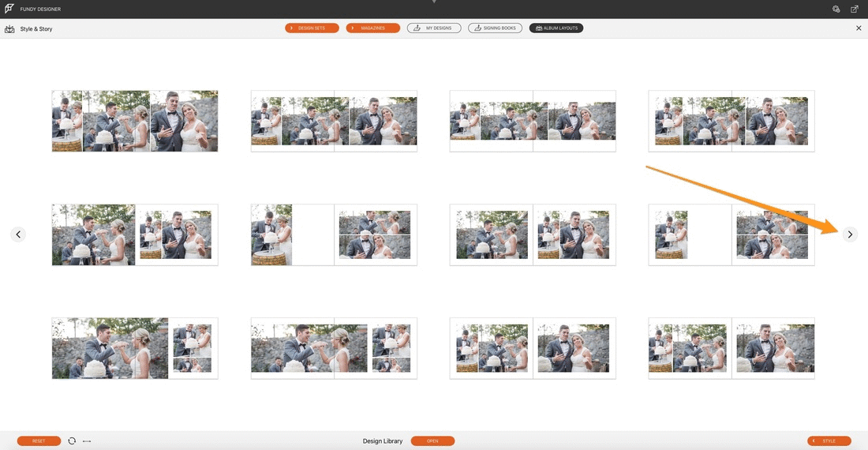
Task: Click the Open button next to Design Library
Action: click(x=433, y=441)
